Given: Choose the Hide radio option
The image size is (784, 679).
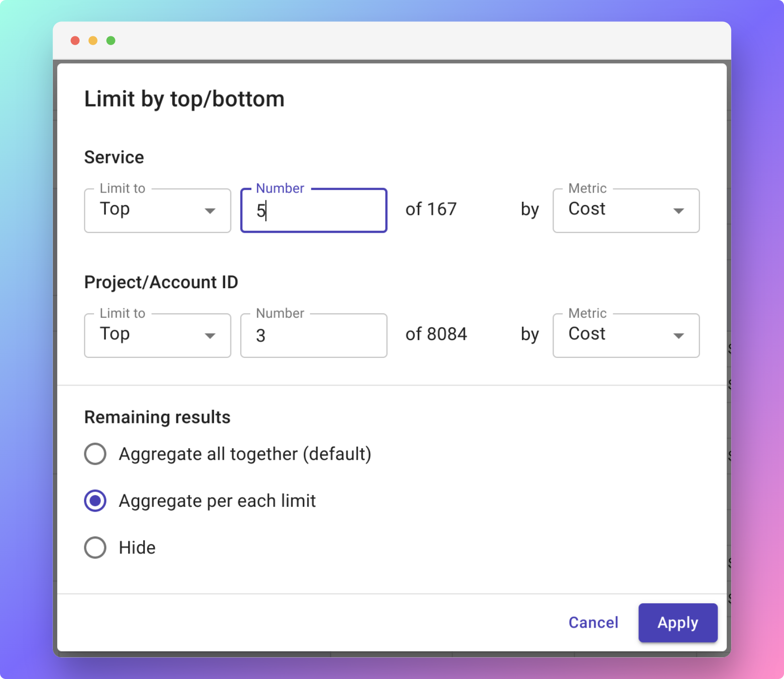Looking at the screenshot, I should (x=95, y=548).
